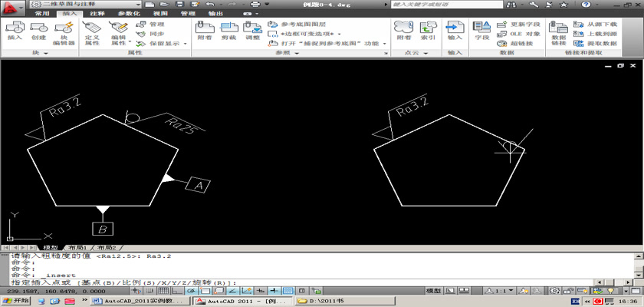Image resolution: width=644 pixels, height=307 pixels.
Task: Switch to the 布局1 layout tab
Action: pos(77,248)
